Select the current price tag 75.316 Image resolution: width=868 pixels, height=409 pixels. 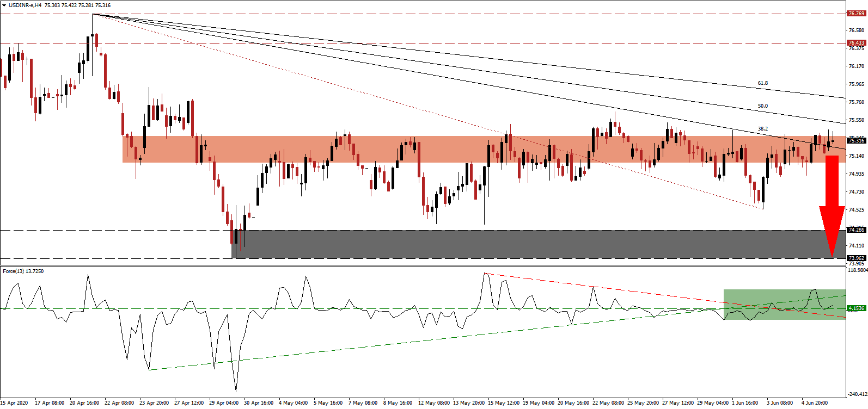pos(856,141)
